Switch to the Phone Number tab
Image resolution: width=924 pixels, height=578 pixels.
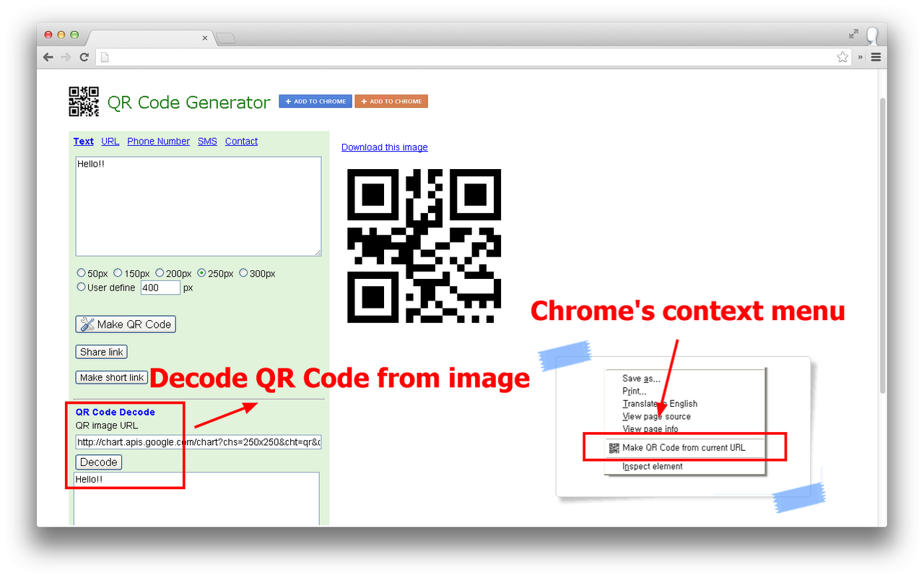[x=158, y=141]
